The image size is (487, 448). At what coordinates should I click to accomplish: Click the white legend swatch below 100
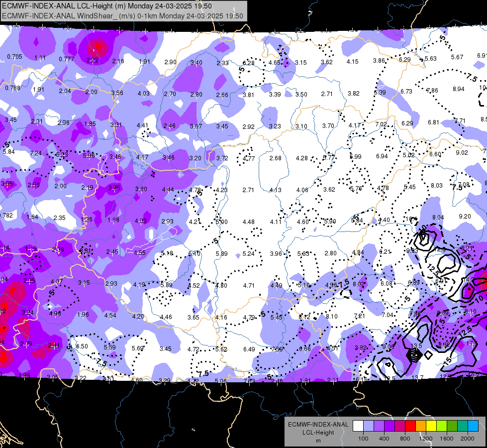358,426
